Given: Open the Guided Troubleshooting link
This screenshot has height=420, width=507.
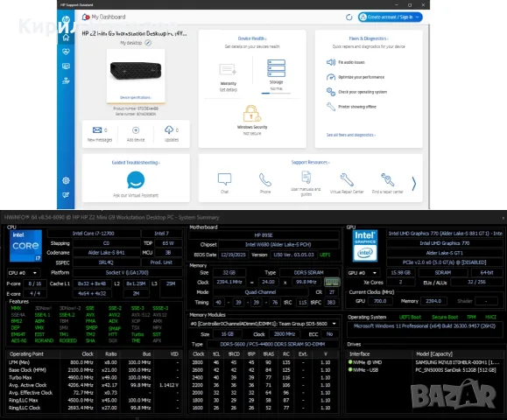Looking at the screenshot, I should click(136, 163).
